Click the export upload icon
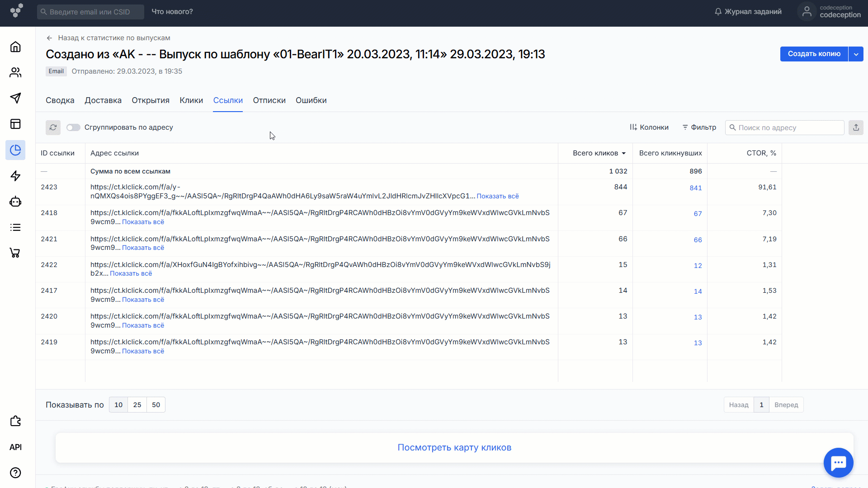868x488 pixels. coord(856,127)
